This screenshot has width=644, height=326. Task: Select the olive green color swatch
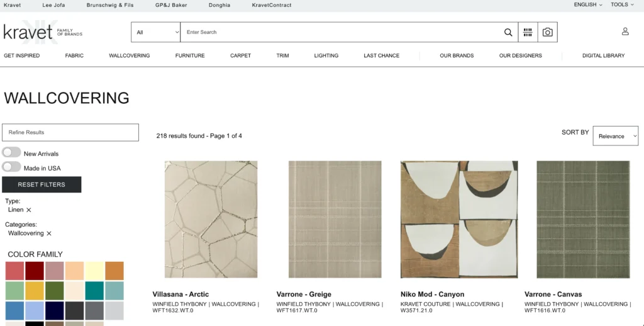pyautogui.click(x=55, y=291)
